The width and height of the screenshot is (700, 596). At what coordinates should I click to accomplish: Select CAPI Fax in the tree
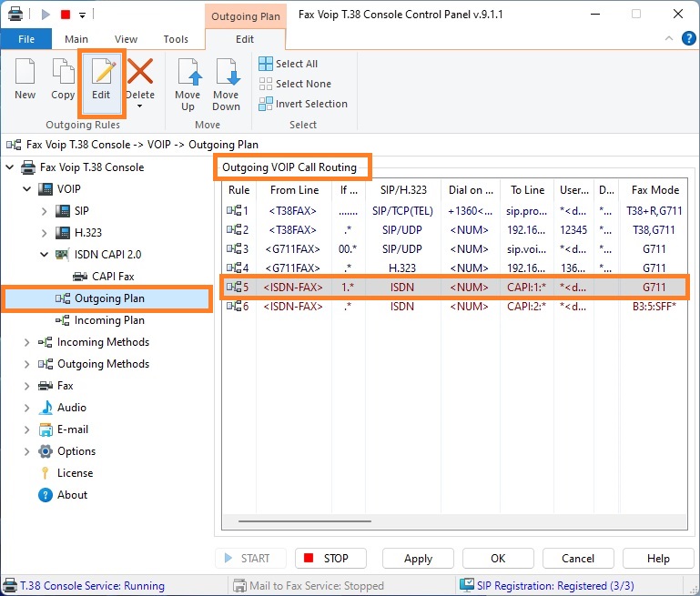coord(113,277)
